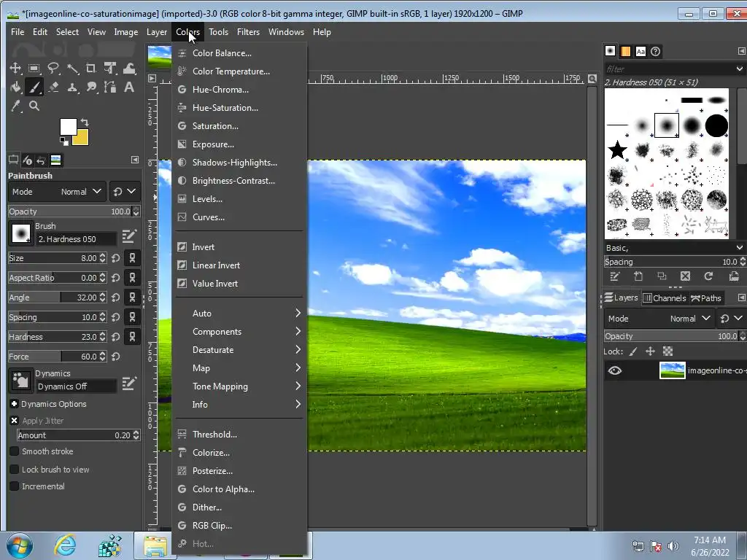Open Layers Mode Normal dropdown
Screen dimensions: 747x560
point(659,319)
